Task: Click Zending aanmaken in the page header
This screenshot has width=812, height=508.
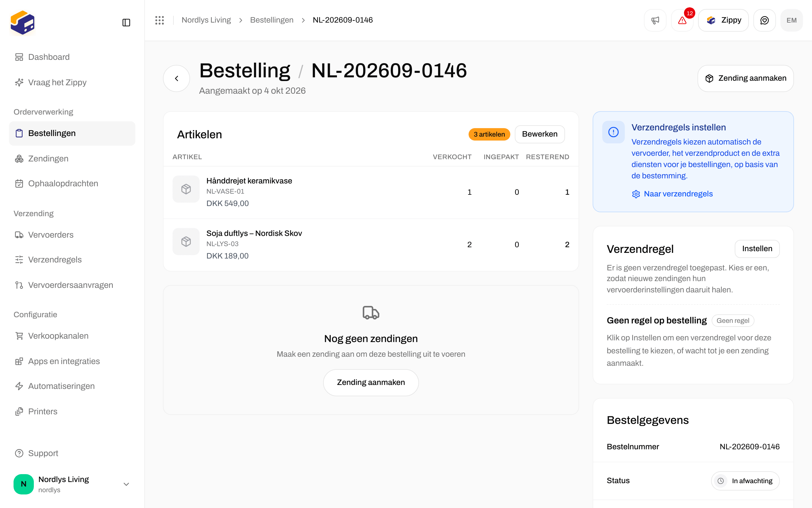Action: (x=745, y=78)
